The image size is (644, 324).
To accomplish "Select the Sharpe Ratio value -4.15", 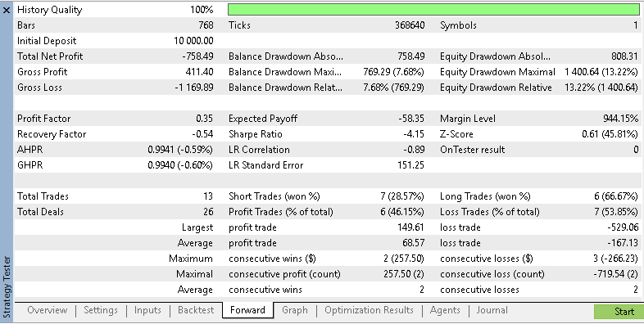I will point(414,134).
